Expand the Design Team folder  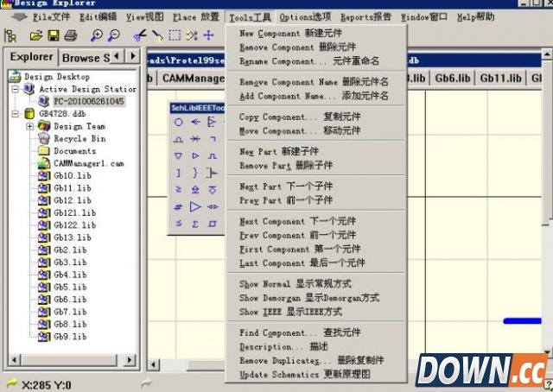(30, 126)
